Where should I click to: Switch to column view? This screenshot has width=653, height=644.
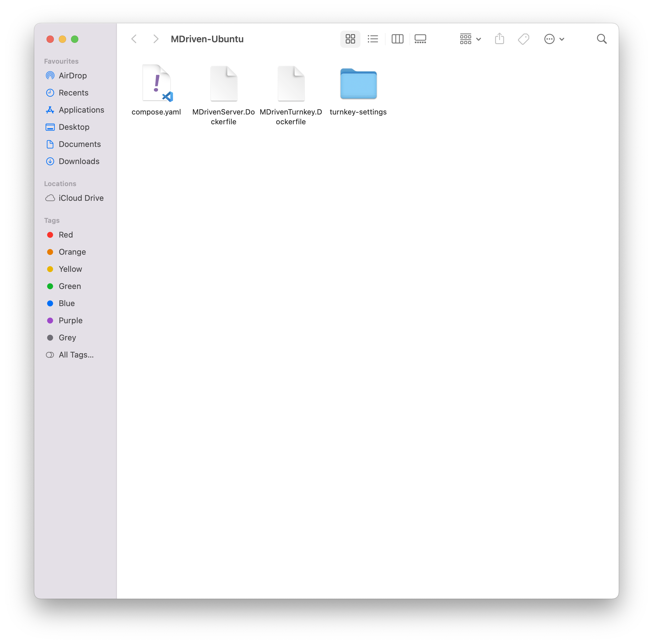397,39
